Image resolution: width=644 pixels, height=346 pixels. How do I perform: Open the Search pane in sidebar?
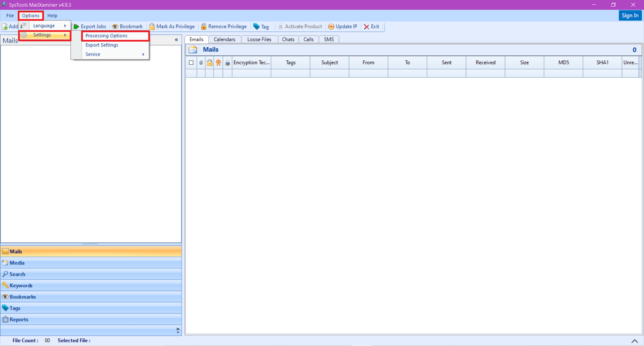[x=17, y=274]
